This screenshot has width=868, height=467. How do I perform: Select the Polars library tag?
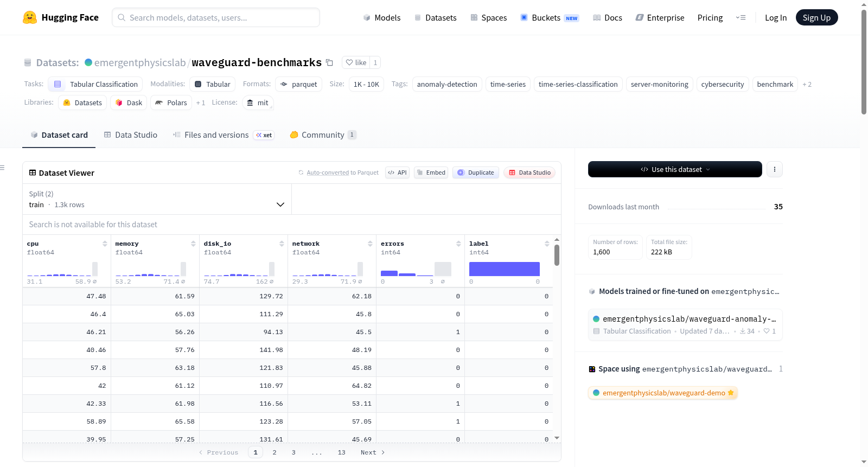click(171, 103)
